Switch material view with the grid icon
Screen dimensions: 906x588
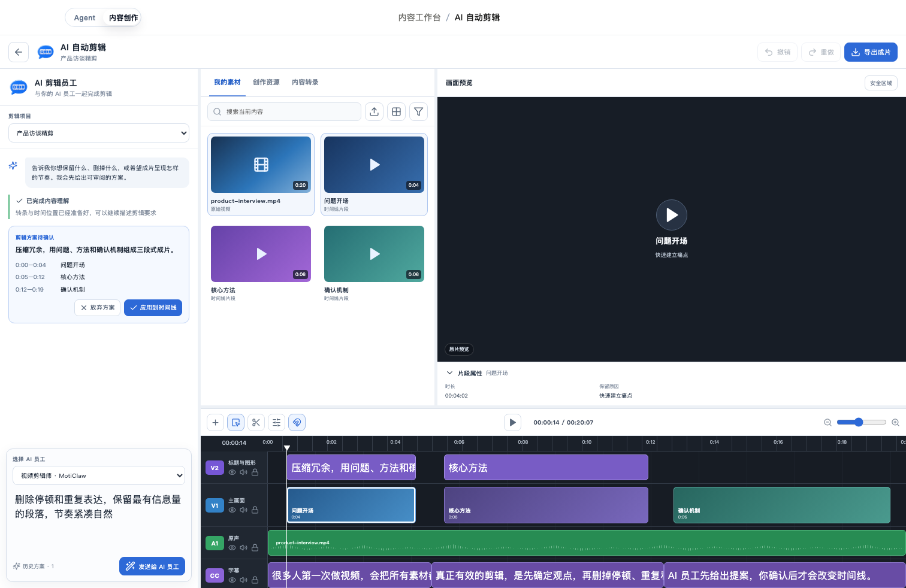pyautogui.click(x=397, y=111)
